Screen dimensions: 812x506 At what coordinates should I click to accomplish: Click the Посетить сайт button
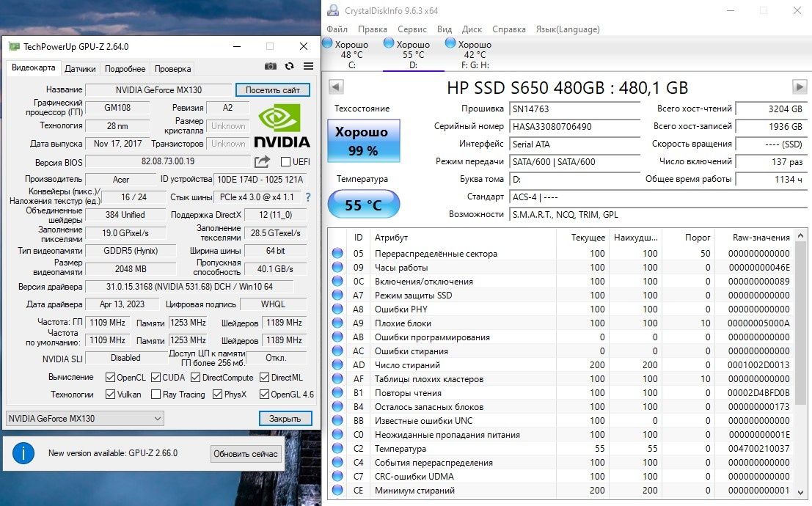[272, 89]
